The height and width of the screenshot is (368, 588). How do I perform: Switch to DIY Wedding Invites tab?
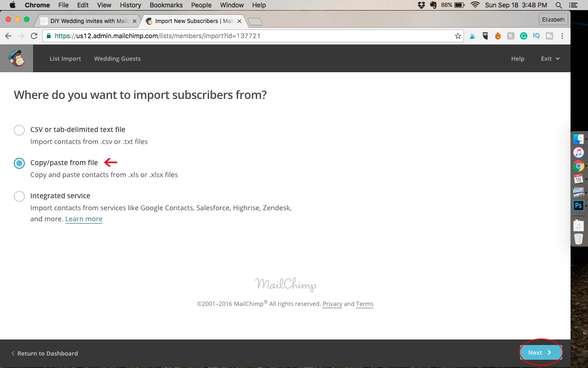click(x=86, y=21)
